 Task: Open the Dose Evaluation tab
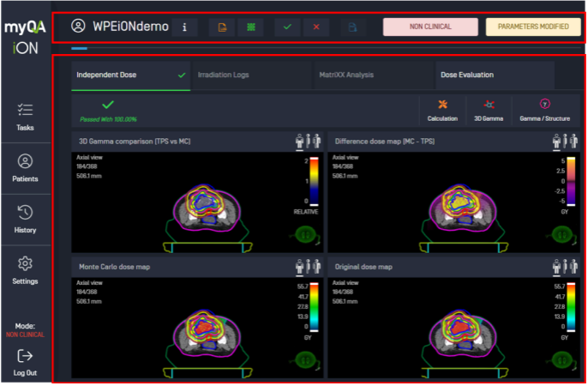(x=467, y=75)
